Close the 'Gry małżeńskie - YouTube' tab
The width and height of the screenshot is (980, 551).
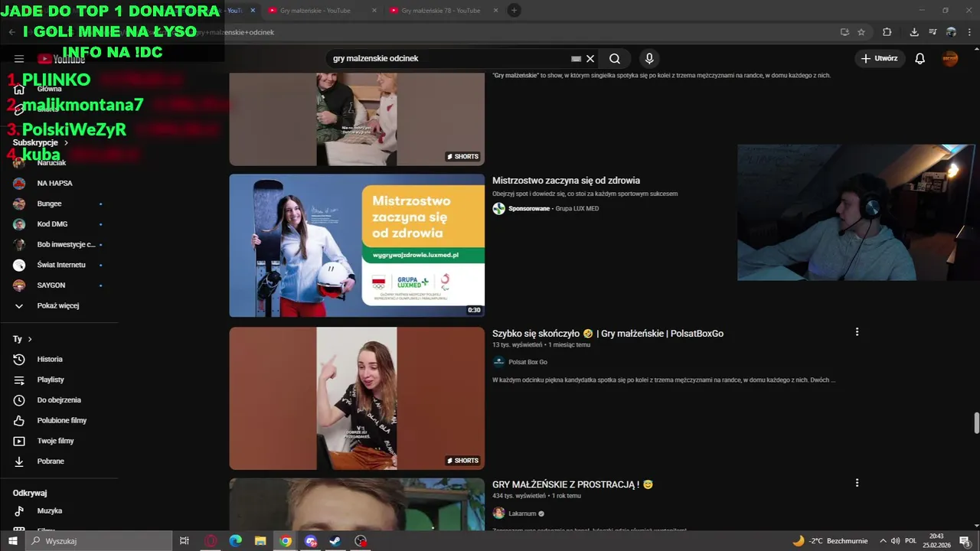click(x=374, y=11)
